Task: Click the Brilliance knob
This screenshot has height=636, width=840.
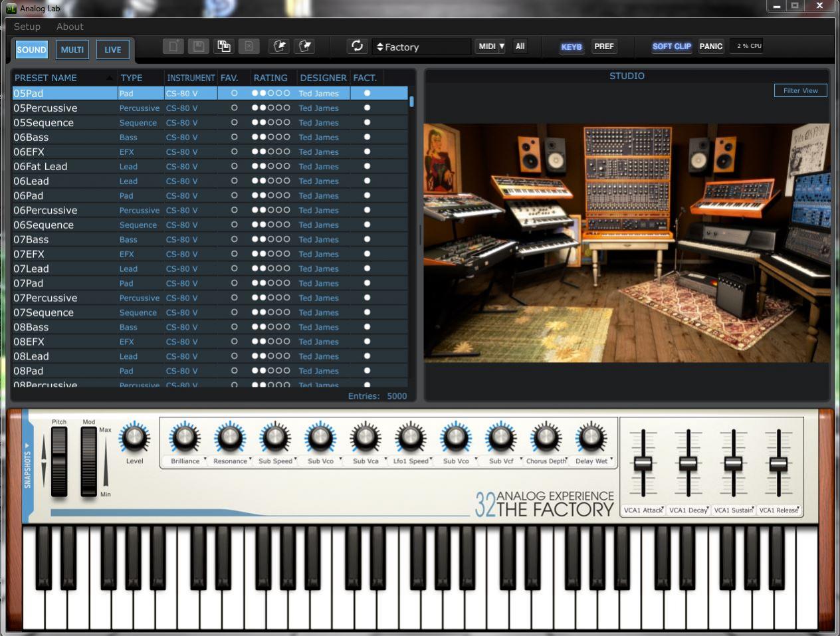Action: click(185, 438)
